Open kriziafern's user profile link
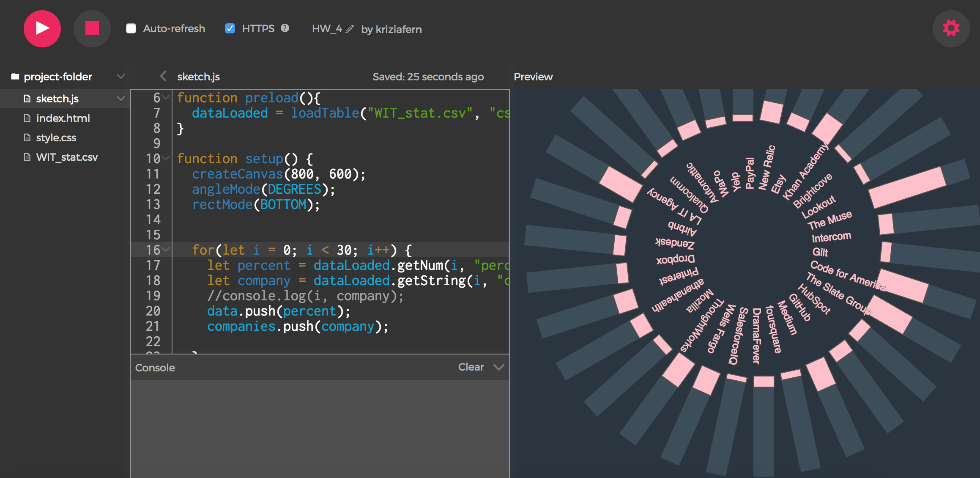The height and width of the screenshot is (478, 980). point(398,29)
